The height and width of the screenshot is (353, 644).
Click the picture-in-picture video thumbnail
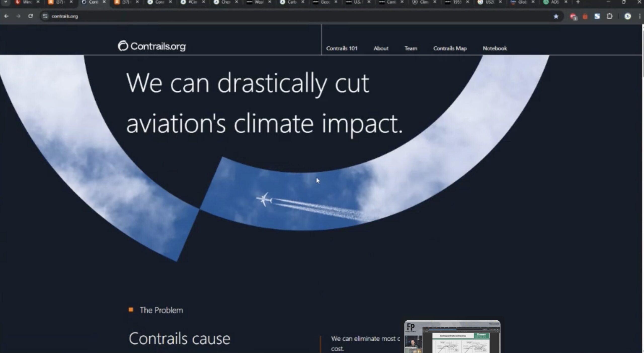tap(452, 337)
